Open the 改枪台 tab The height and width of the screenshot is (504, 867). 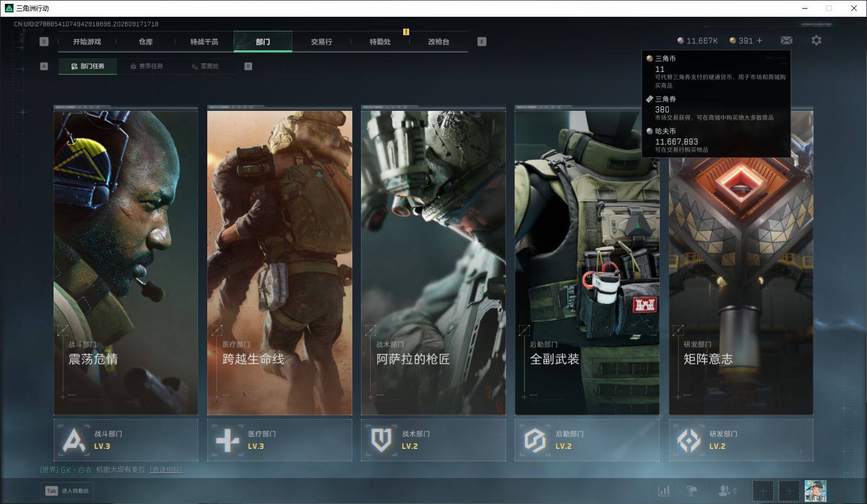tap(438, 42)
